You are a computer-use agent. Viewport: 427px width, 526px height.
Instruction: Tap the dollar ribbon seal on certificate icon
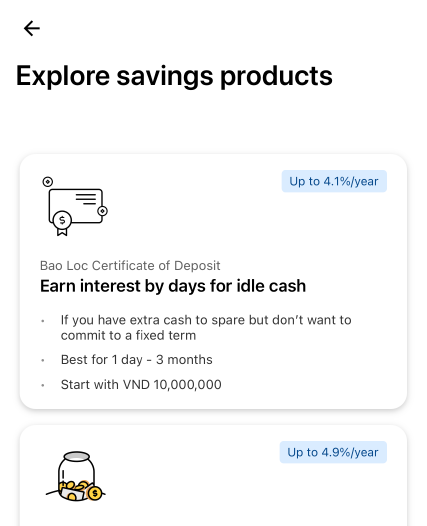(x=62, y=223)
